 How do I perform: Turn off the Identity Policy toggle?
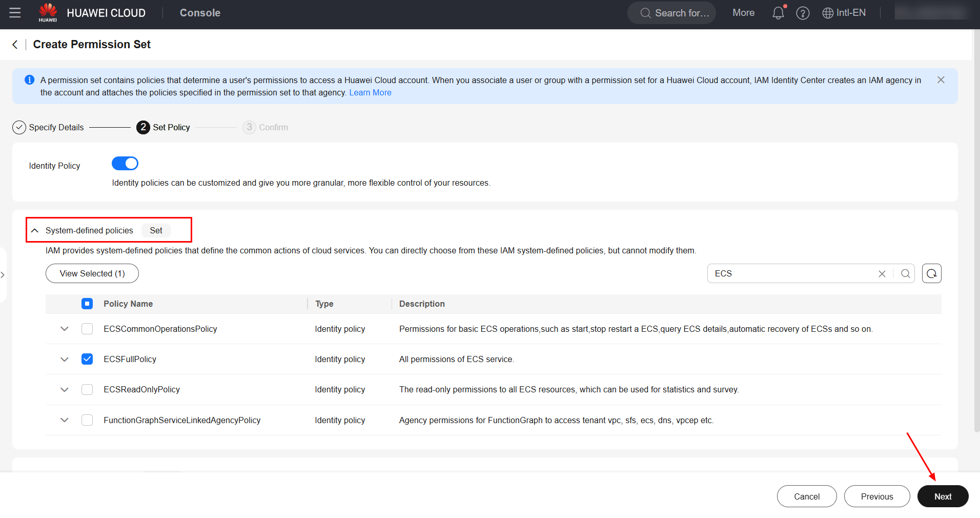point(125,164)
